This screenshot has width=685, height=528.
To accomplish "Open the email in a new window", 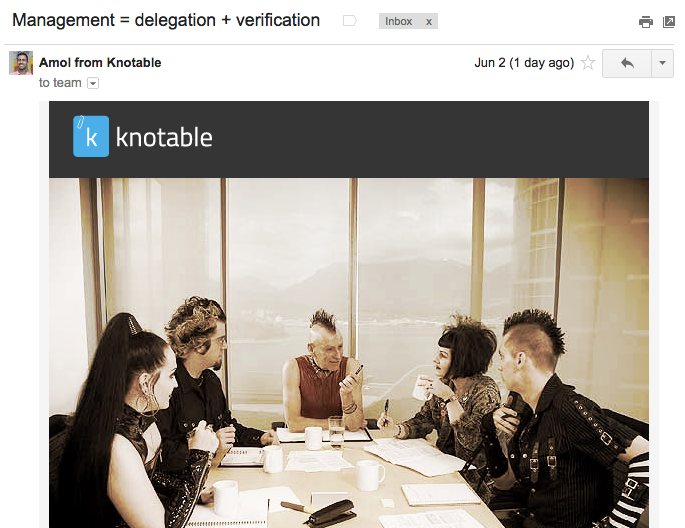I will pos(669,22).
